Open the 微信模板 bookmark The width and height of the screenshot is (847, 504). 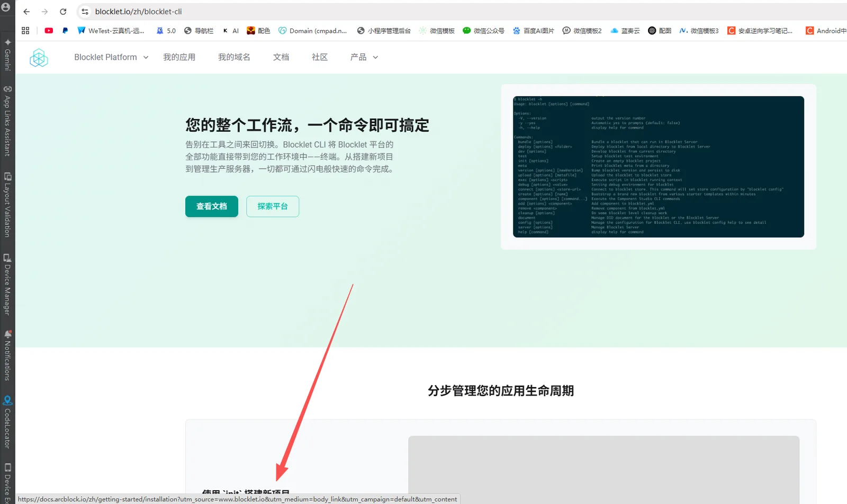pos(437,31)
